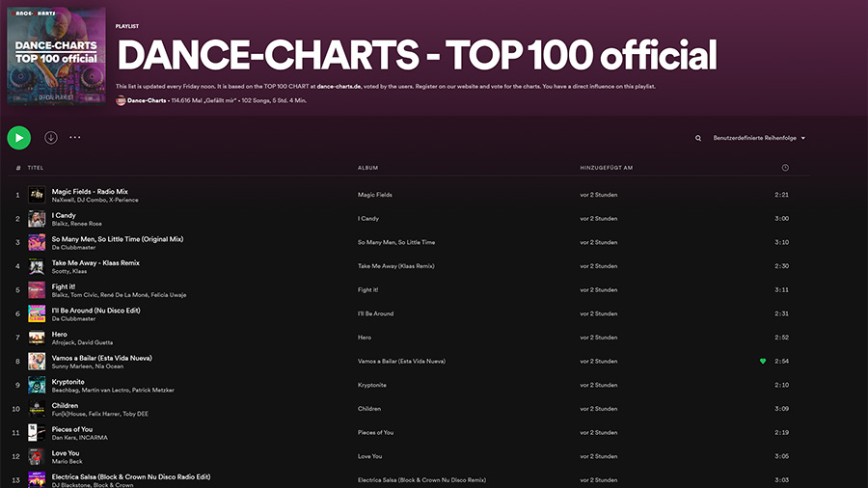868x488 pixels.
Task: Open album Magic Fields
Action: pyautogui.click(x=375, y=195)
